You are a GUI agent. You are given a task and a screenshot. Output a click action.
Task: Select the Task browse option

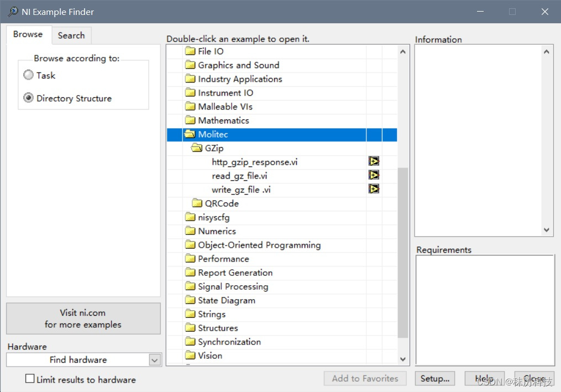coord(28,75)
